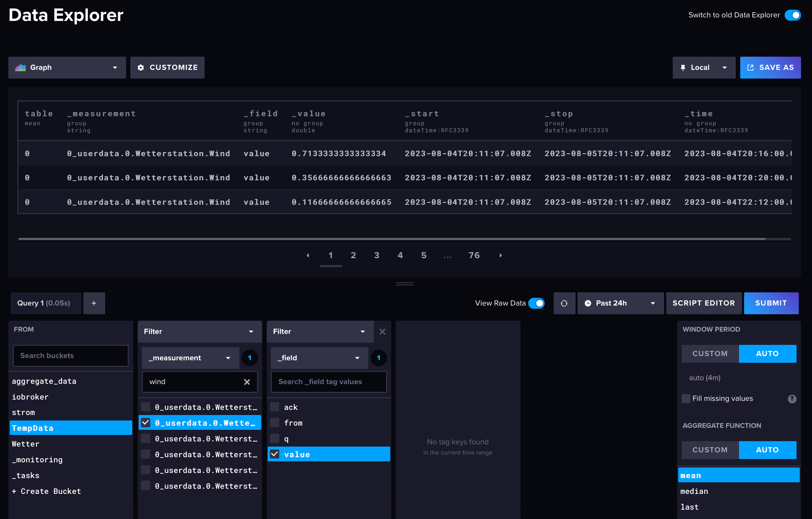The image size is (812, 519).
Task: Open the Graph visualization type dropdown
Action: coord(67,68)
